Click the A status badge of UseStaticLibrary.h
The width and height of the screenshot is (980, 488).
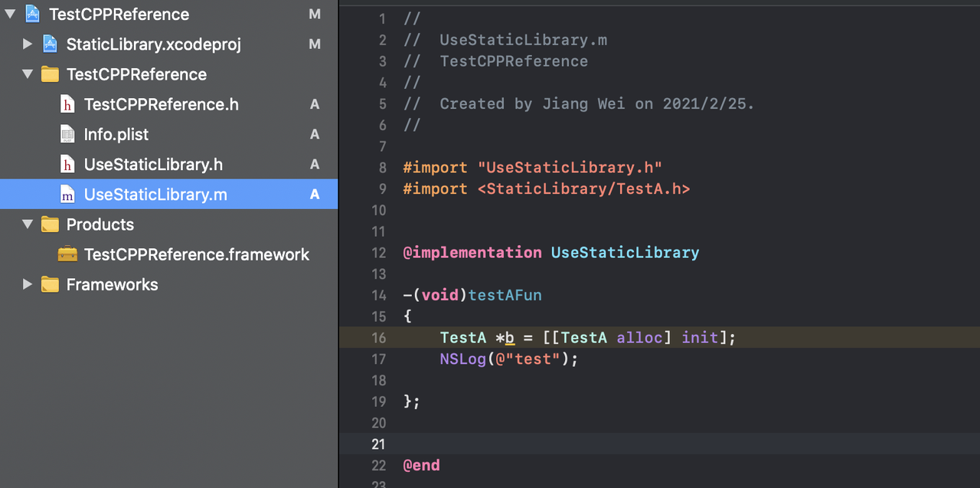[x=315, y=165]
